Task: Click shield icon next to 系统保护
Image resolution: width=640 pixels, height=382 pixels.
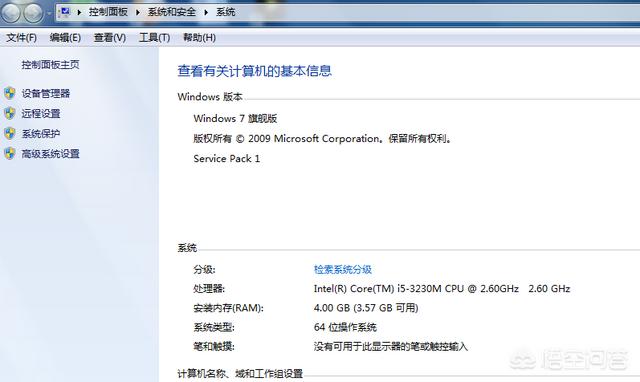Action: [x=10, y=133]
